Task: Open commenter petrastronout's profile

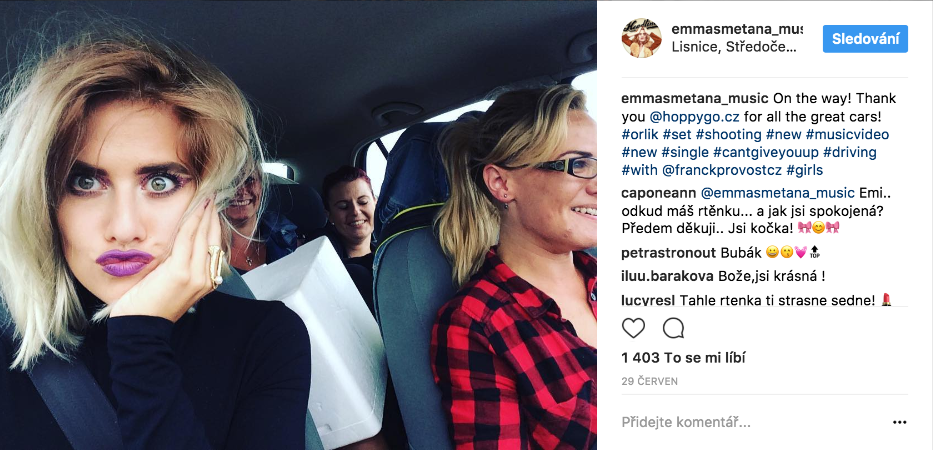Action: (669, 253)
